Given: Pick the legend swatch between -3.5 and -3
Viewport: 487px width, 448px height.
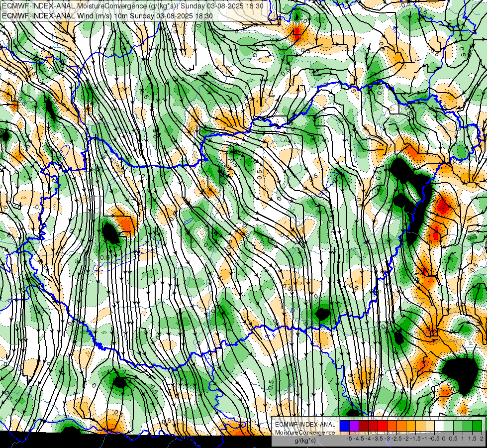Looking at the screenshot, I should click(383, 426).
